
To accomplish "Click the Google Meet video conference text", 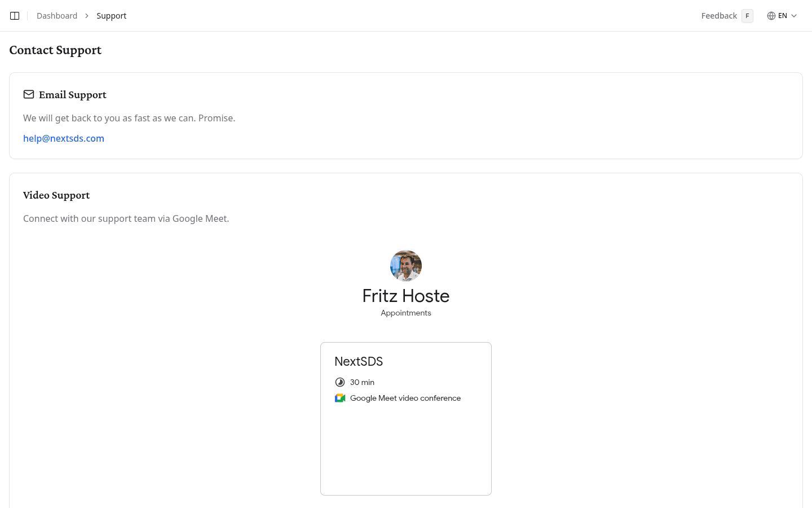I will 405,398.
